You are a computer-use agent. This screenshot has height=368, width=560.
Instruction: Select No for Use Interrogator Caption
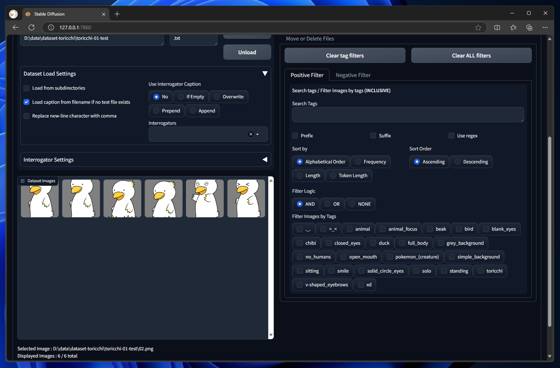tap(160, 97)
